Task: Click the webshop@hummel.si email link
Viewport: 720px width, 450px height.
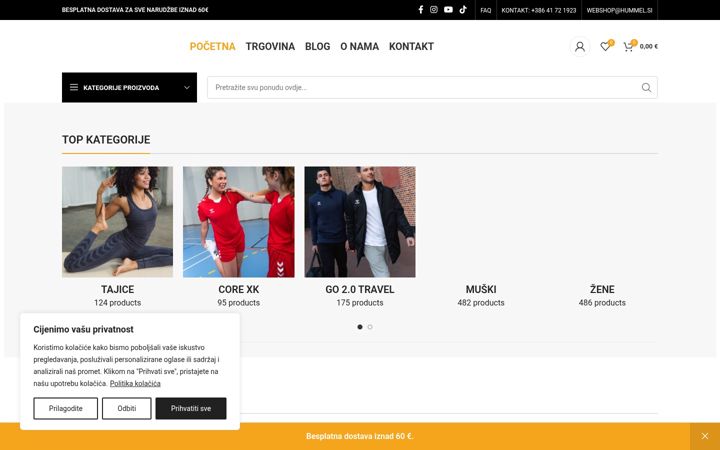Action: [619, 10]
